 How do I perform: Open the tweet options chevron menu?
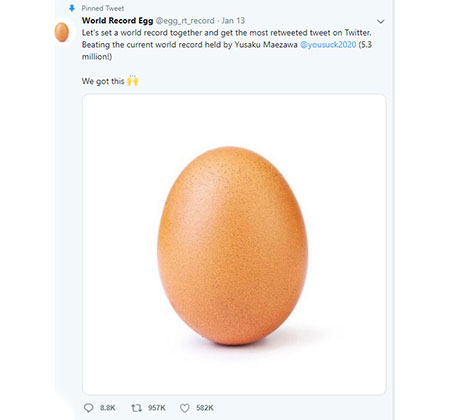(x=381, y=21)
